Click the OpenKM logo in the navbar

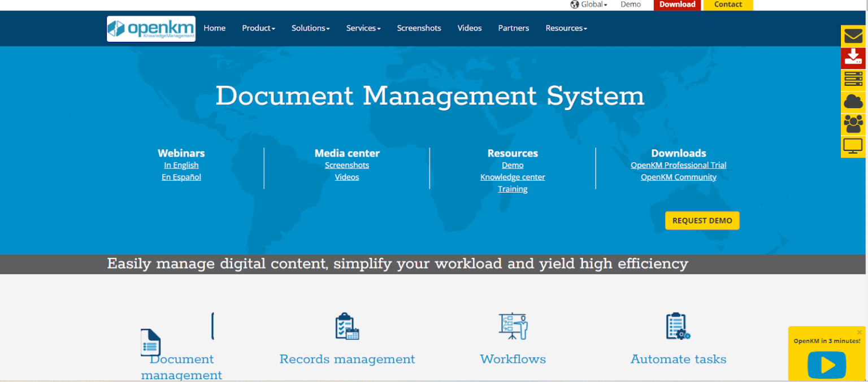tap(150, 28)
